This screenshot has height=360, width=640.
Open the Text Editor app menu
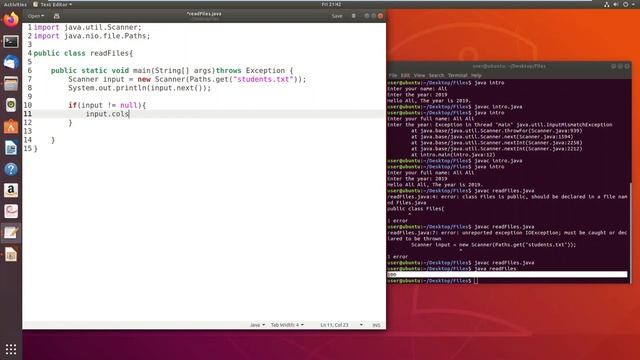[52, 4]
